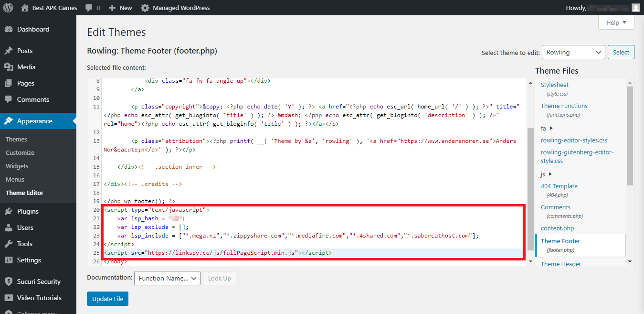The image size is (644, 314).
Task: Click the Look Up button
Action: coord(220,278)
